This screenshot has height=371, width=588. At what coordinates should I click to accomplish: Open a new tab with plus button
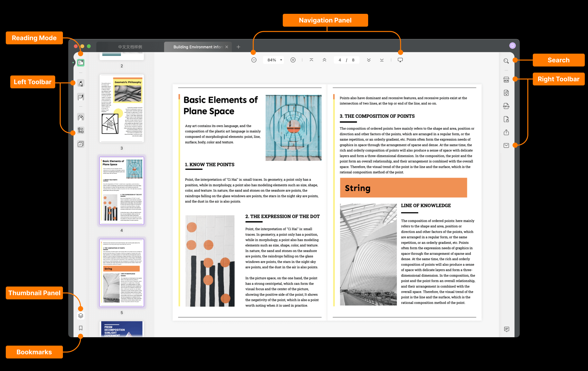pos(238,47)
